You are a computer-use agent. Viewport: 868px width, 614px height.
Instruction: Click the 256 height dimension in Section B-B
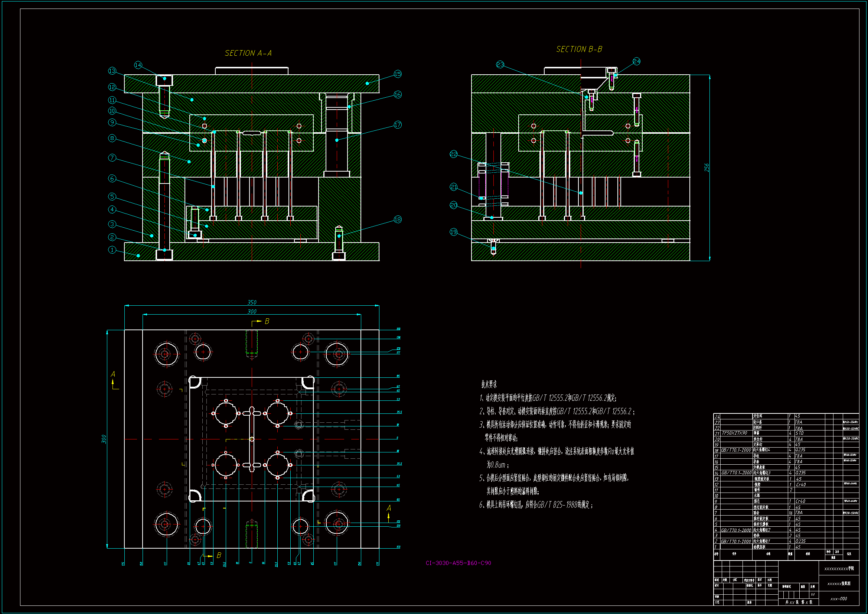coord(707,168)
